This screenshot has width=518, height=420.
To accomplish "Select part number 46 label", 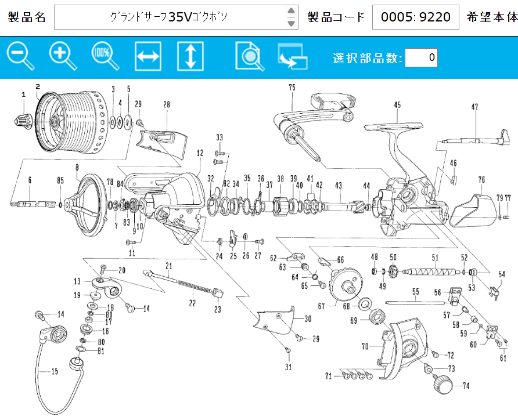I will (453, 162).
